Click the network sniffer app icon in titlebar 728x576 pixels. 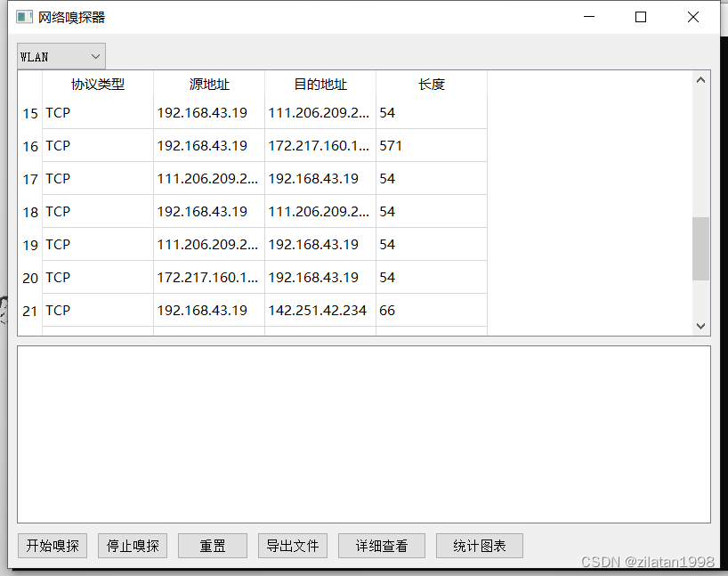(x=23, y=16)
